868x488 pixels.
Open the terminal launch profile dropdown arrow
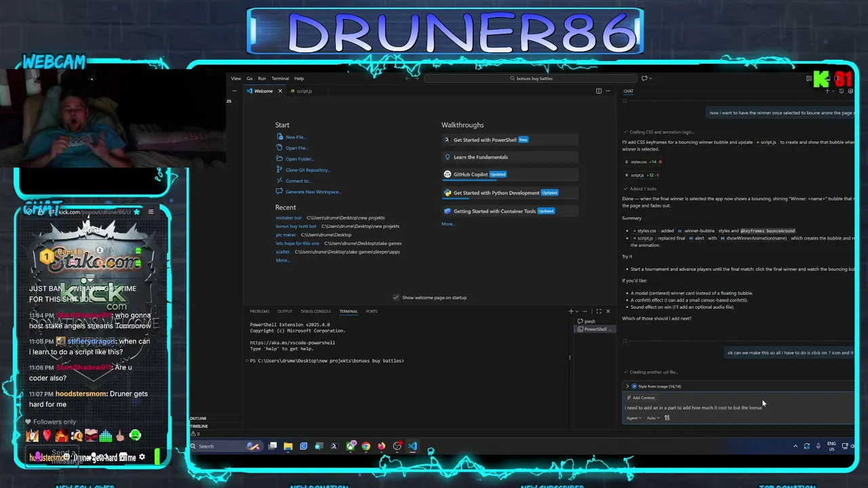click(576, 311)
